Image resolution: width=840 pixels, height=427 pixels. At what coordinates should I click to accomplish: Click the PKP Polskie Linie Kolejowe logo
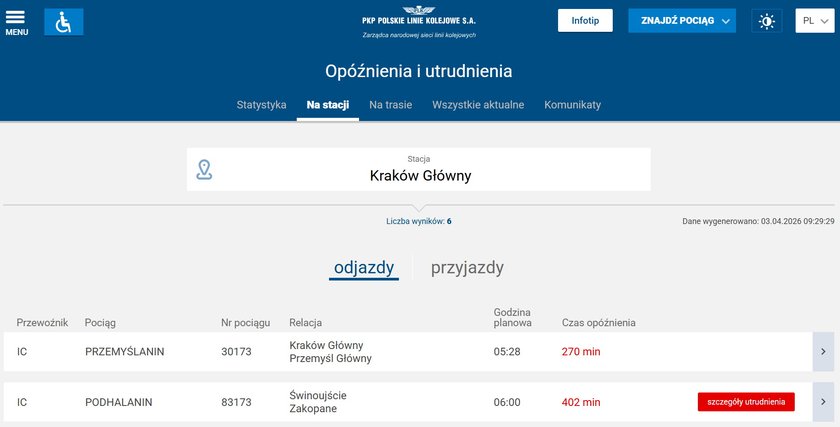coord(419,21)
